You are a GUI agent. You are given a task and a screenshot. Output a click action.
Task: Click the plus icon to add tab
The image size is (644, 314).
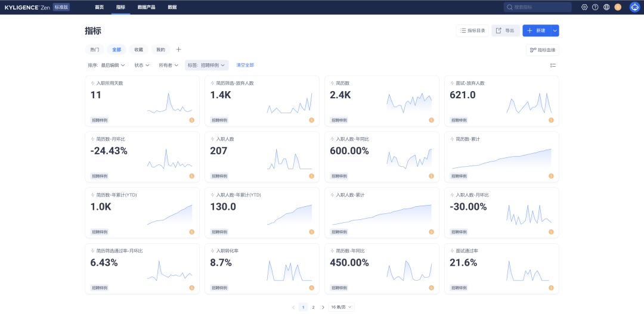pos(178,49)
